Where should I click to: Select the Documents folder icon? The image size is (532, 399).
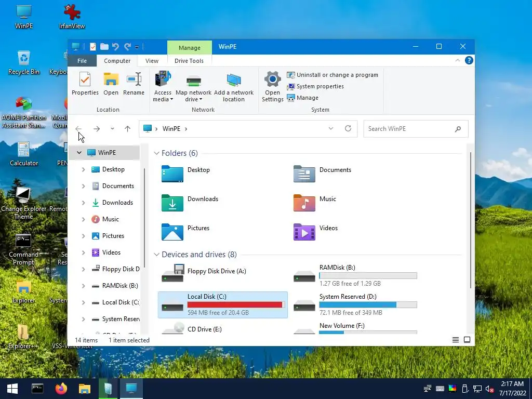[x=304, y=174]
